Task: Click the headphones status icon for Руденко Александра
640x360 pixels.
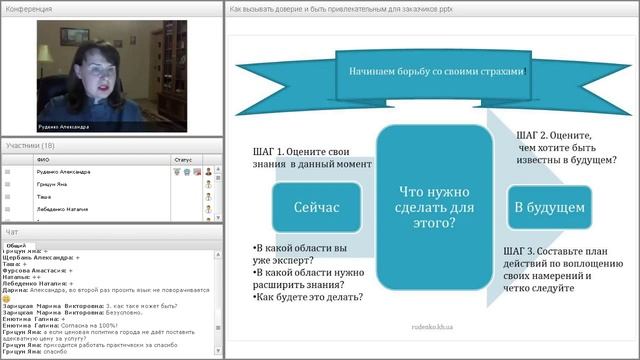Action: 187,172
